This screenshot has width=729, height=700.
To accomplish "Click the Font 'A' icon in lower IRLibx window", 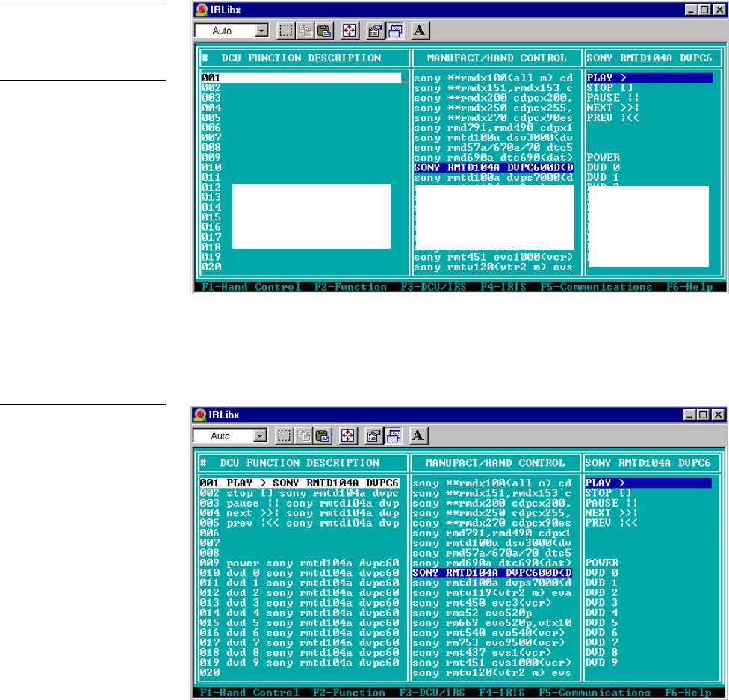I will [418, 436].
